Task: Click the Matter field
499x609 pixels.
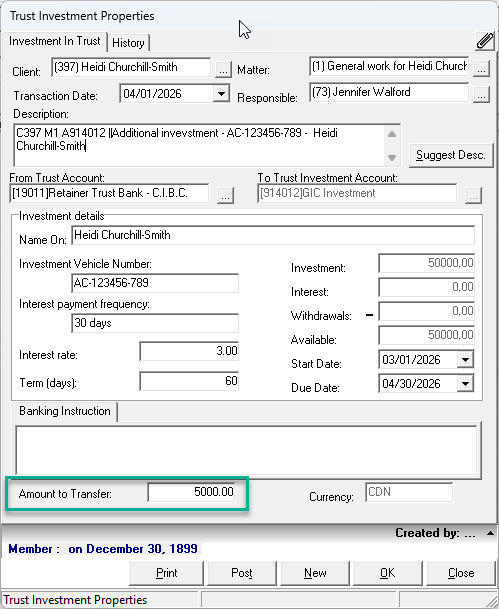Action: tap(389, 66)
